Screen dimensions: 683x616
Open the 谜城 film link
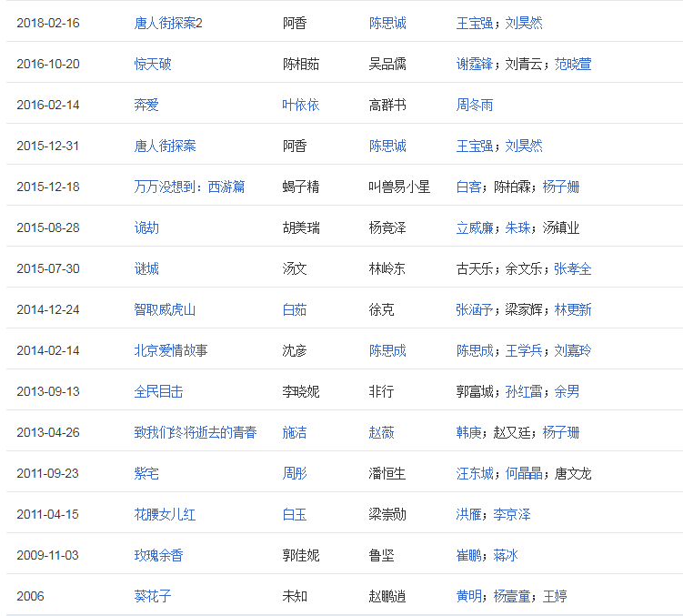click(146, 269)
